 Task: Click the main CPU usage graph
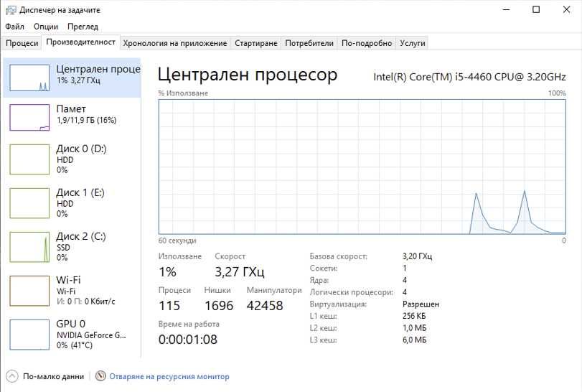(x=362, y=167)
